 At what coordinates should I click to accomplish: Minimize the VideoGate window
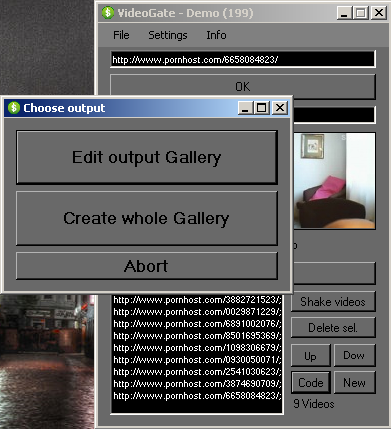click(344, 13)
